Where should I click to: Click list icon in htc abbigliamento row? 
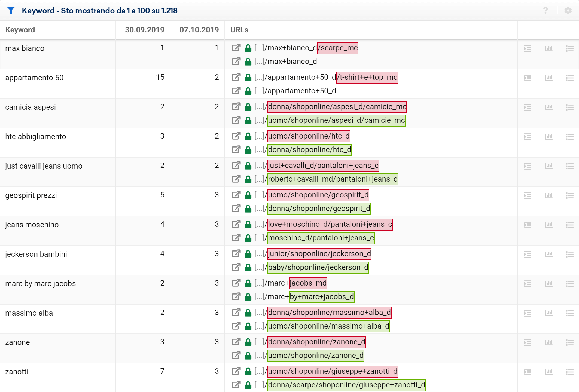[x=569, y=137]
